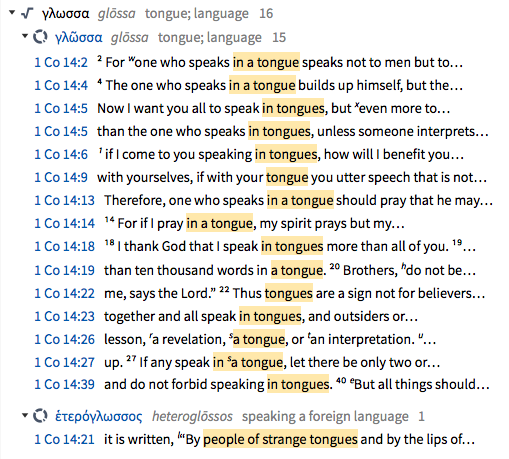Jump to the 1 Co 14:18 verse
This screenshot has width=509, height=459.
click(x=65, y=246)
